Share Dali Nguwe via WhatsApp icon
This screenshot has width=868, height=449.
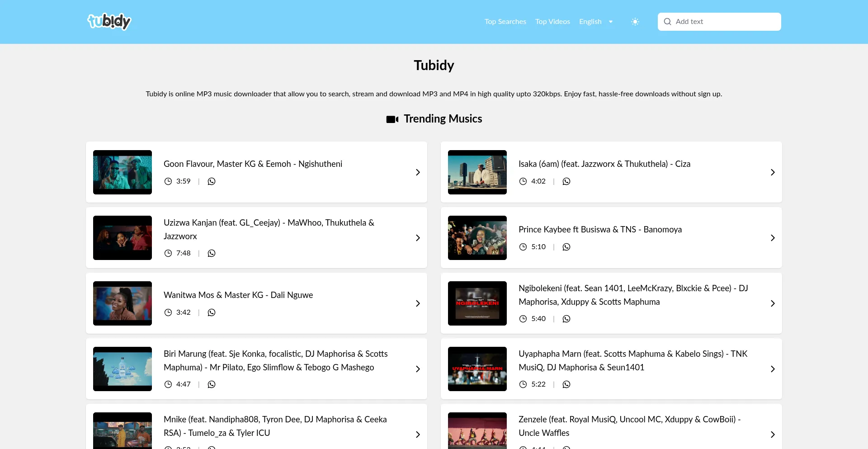[x=212, y=312]
